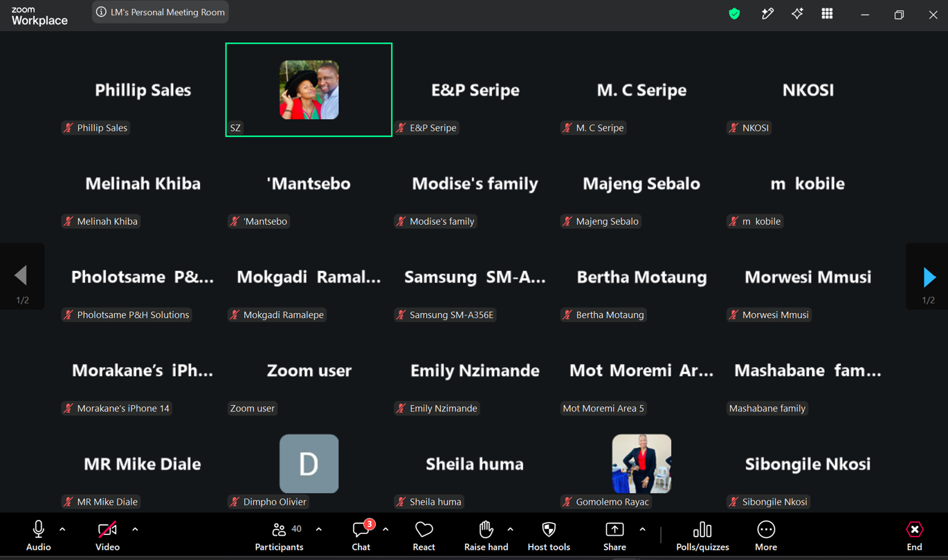Show meeting info for LM's Personal Meeting Room
948x560 pixels.
[161, 12]
